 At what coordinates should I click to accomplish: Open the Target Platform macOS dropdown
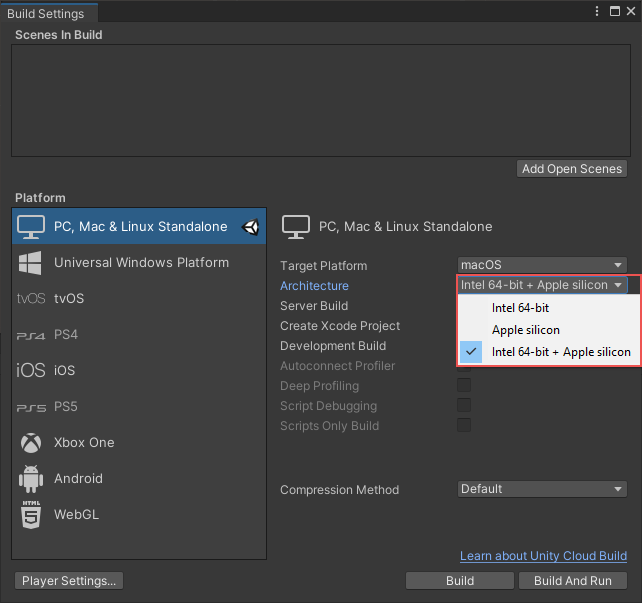click(542, 266)
